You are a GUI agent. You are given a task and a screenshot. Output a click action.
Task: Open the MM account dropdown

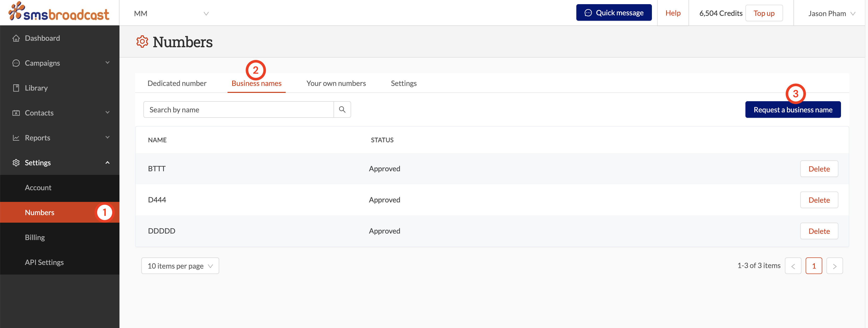[x=171, y=13]
